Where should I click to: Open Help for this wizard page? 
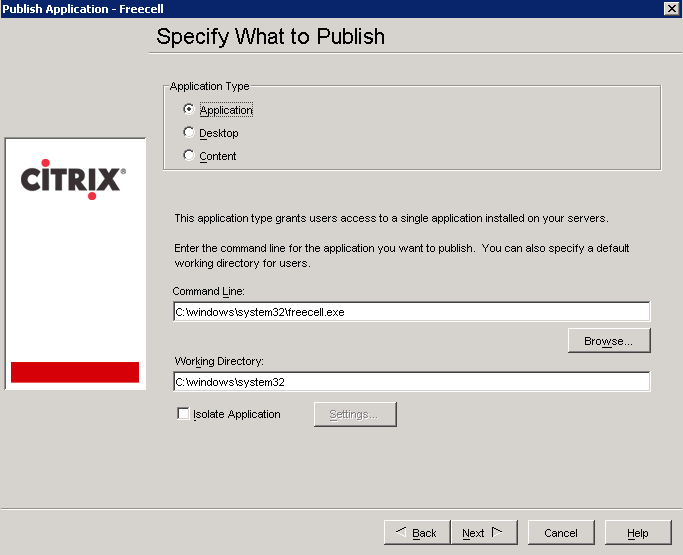638,532
